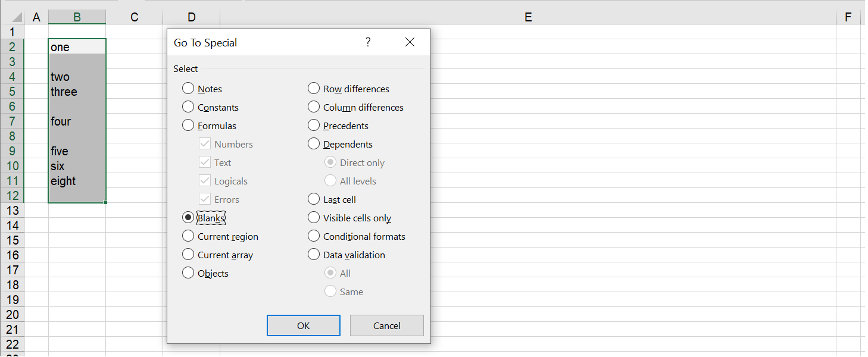Image resolution: width=868 pixels, height=357 pixels.
Task: Enable the Column differences option
Action: (x=314, y=107)
